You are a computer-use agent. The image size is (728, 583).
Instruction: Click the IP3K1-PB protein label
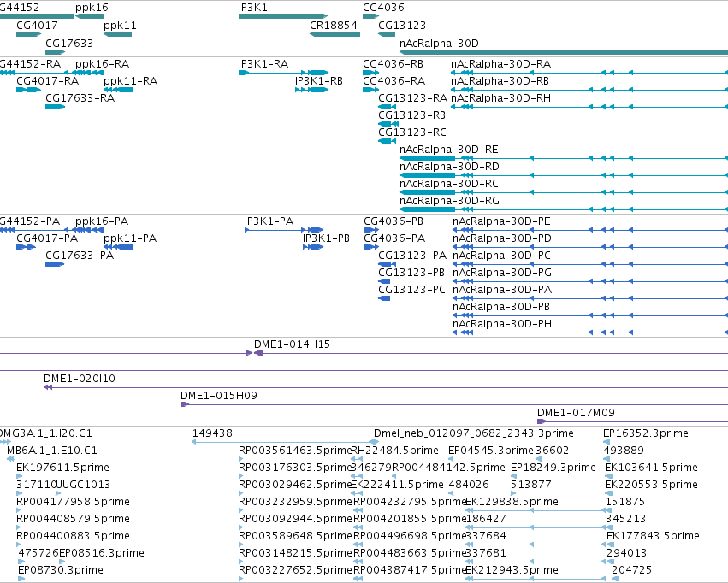coord(327,238)
